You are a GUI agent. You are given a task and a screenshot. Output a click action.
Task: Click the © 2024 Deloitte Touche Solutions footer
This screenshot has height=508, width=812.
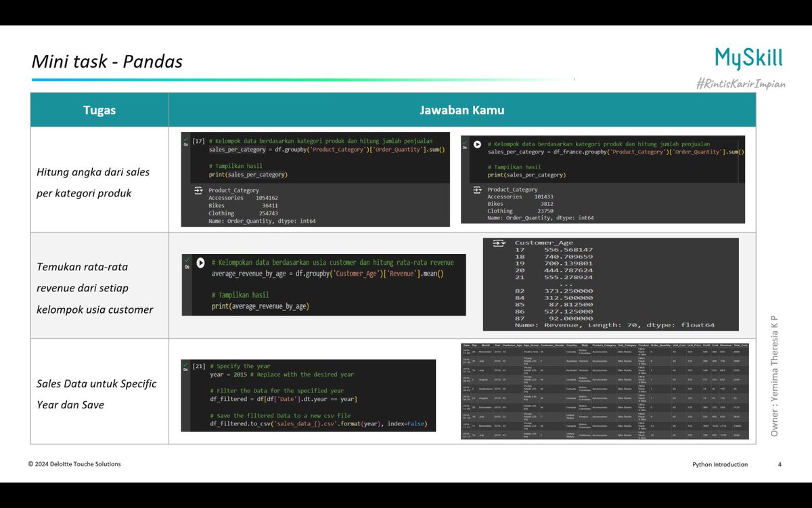tap(74, 464)
